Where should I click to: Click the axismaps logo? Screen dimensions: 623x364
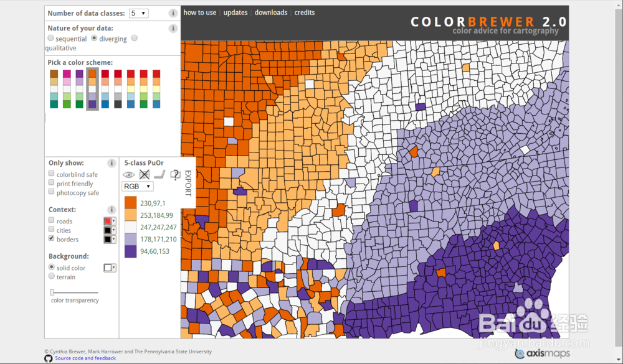coord(543,353)
